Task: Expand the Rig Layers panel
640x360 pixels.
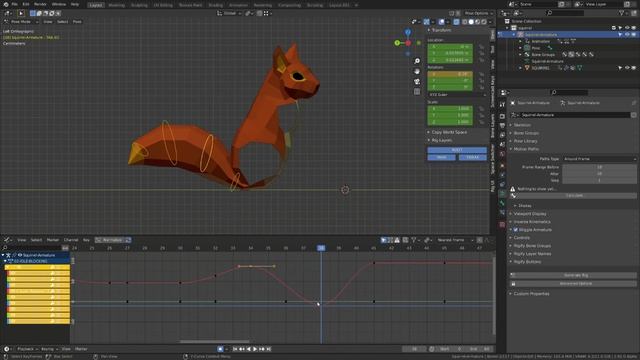Action: pyautogui.click(x=442, y=140)
